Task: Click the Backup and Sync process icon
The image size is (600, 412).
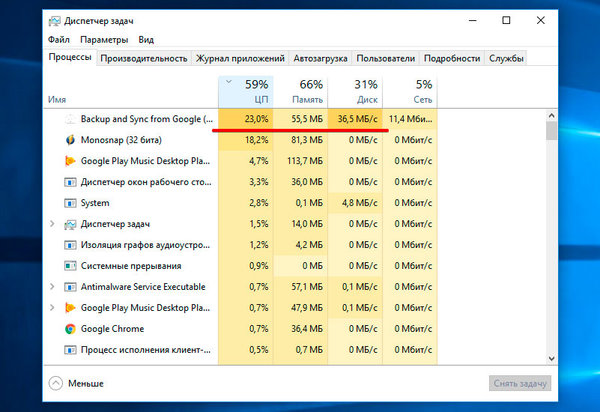Action: pos(70,119)
